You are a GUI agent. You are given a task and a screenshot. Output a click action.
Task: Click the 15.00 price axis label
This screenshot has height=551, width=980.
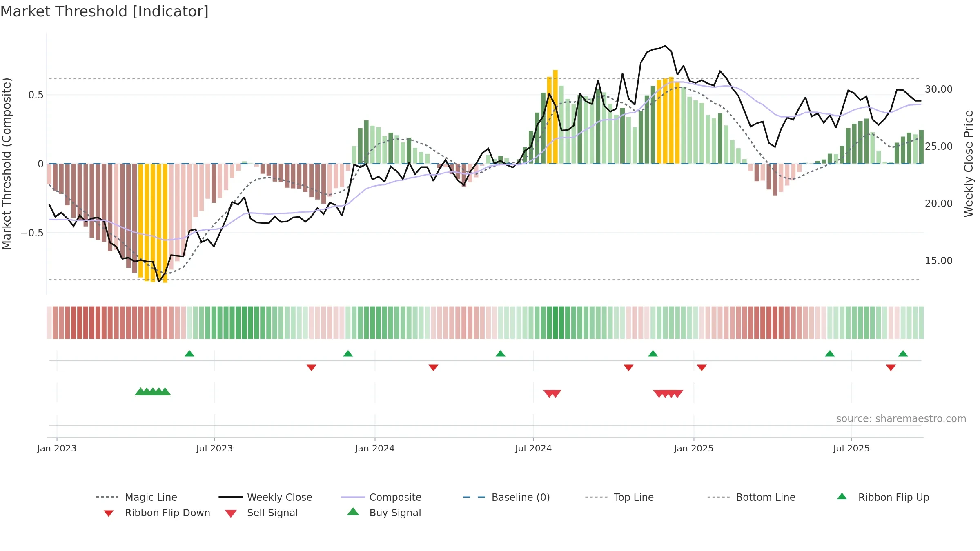point(939,261)
